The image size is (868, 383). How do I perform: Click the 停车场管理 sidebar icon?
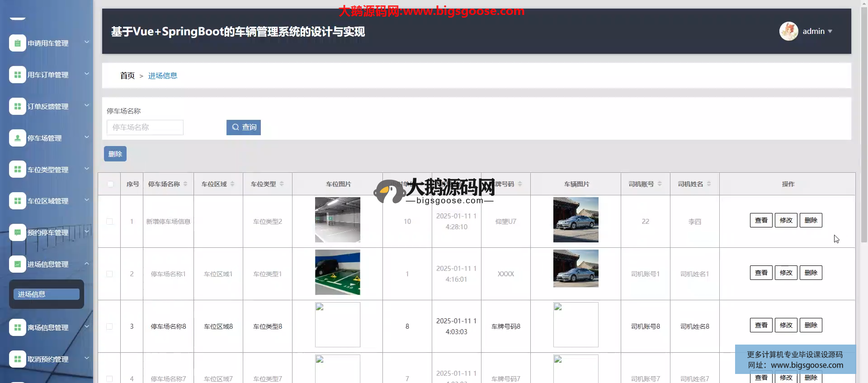click(17, 138)
